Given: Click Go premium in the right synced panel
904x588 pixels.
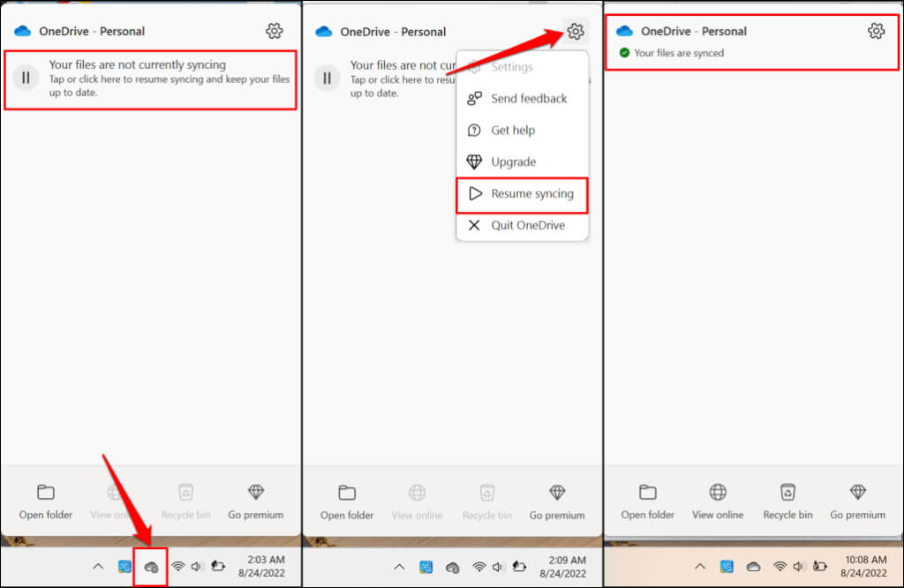Looking at the screenshot, I should pyautogui.click(x=858, y=502).
